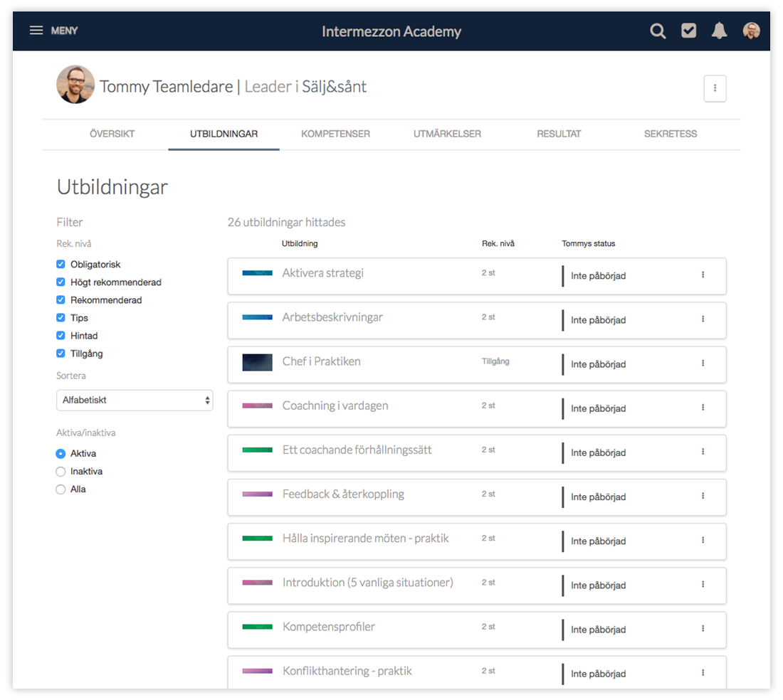Open Ett coachande förhållningssätt course
Screen dimensions: 783x700
357,450
